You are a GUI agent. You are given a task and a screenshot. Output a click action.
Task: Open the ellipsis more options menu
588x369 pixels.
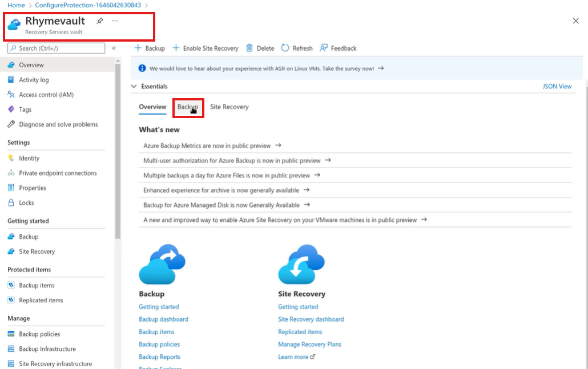point(115,21)
